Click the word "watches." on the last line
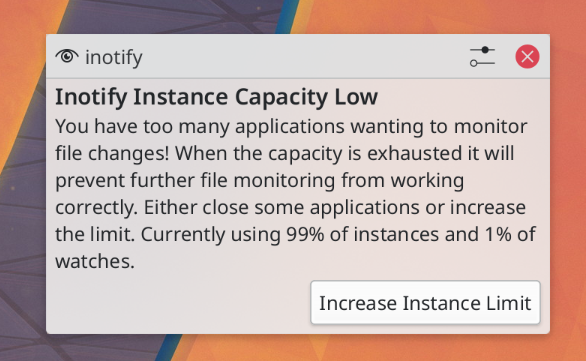Image resolution: width=586 pixels, height=361 pixels. point(95,261)
